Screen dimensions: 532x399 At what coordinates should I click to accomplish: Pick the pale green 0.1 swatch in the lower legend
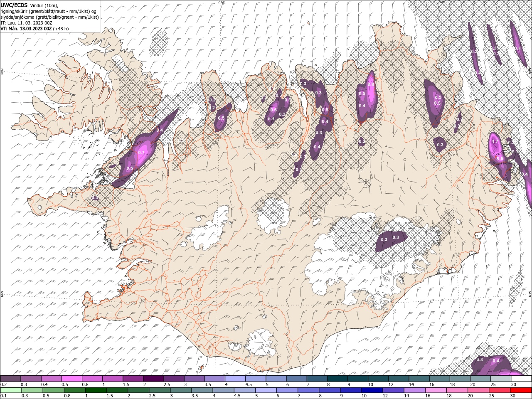(x=11, y=390)
